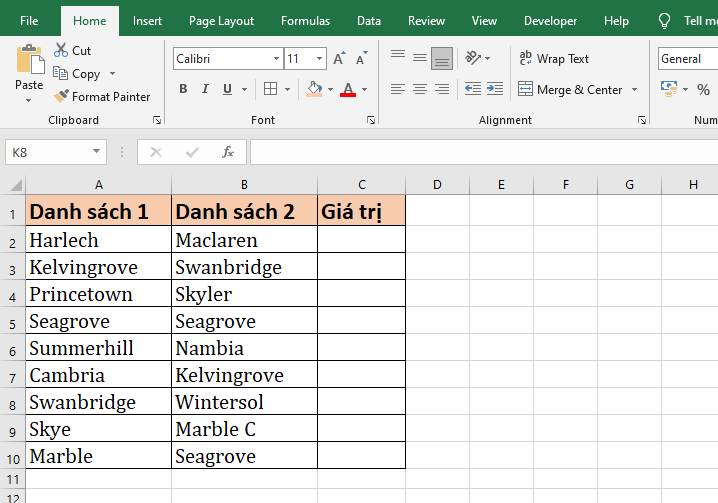This screenshot has width=718, height=503.
Task: Click the Paste clipboard icon
Action: (x=30, y=60)
